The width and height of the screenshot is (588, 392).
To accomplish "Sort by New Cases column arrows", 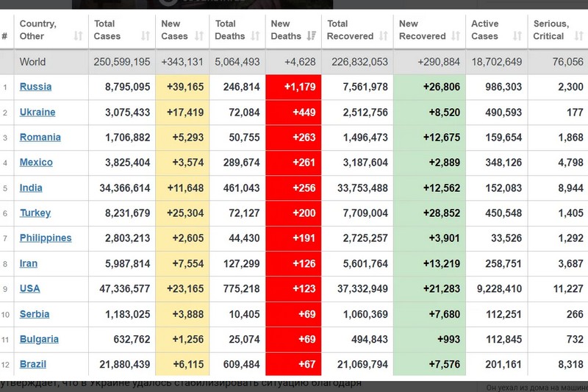I will pyautogui.click(x=198, y=36).
